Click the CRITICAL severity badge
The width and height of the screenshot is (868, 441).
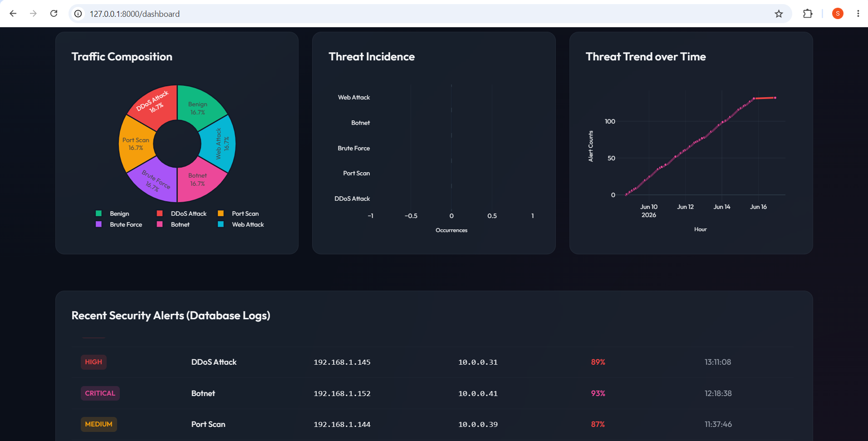coord(100,393)
